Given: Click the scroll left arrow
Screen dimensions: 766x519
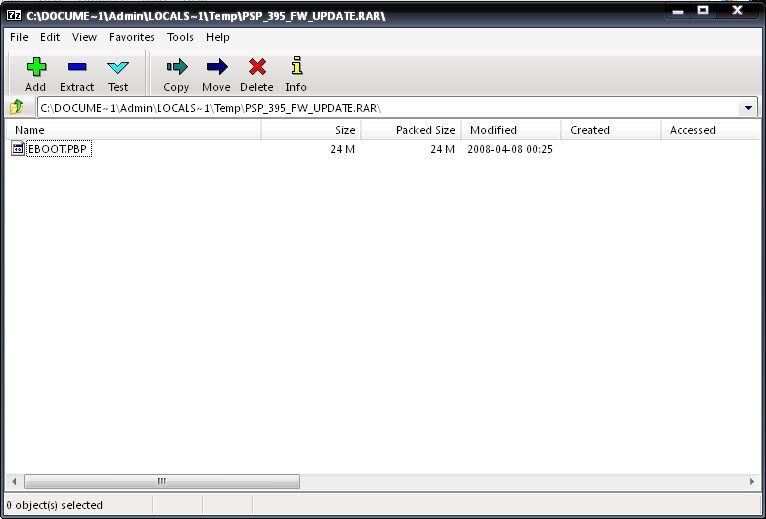Looking at the screenshot, I should click(x=14, y=481).
